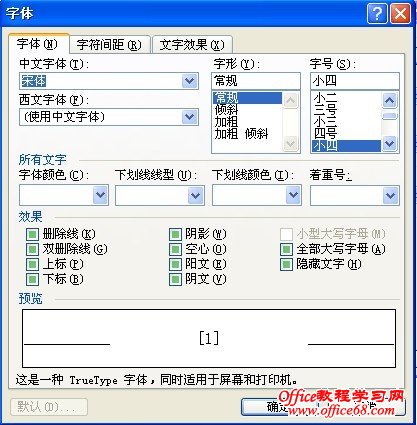The height and width of the screenshot is (425, 417).
Task: Open the 下划线线型 underline style dropdown
Action: (195, 195)
